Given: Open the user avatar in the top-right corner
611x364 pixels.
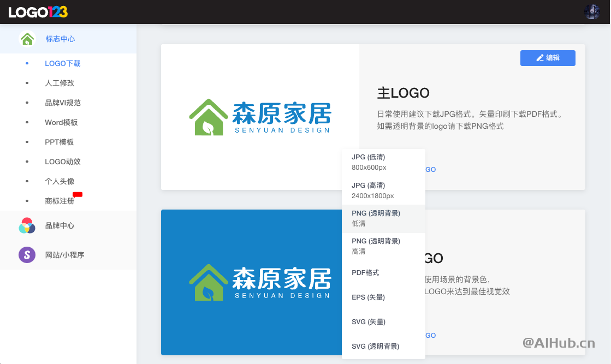Looking at the screenshot, I should tap(592, 11).
